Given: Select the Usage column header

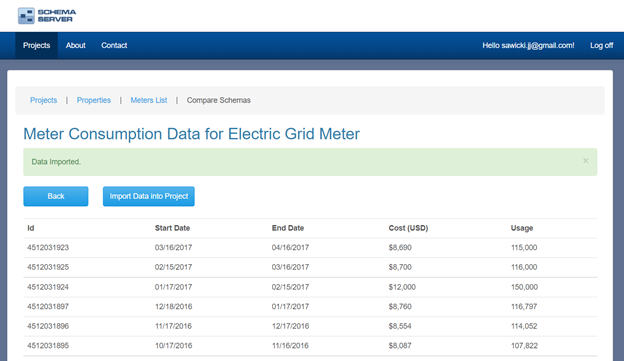Looking at the screenshot, I should point(522,228).
